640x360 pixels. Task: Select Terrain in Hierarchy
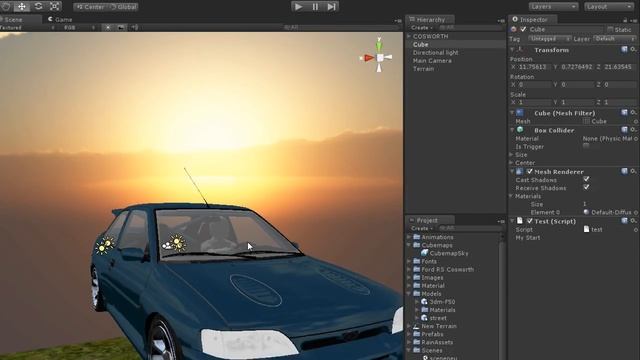423,69
